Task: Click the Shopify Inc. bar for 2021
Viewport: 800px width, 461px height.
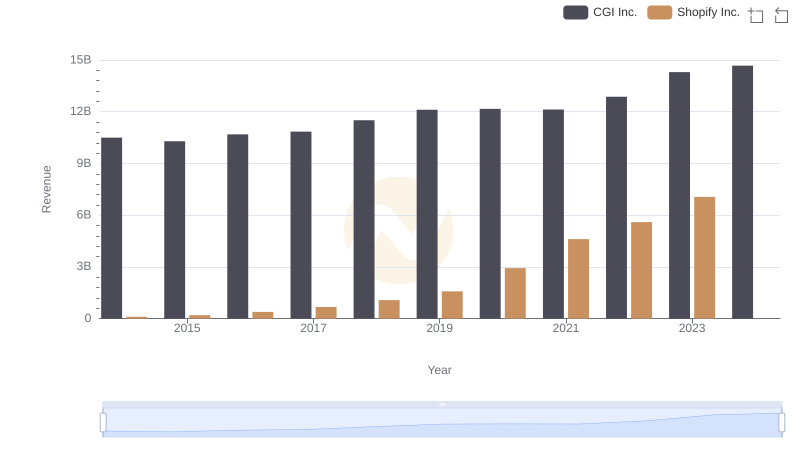Action: click(x=579, y=279)
